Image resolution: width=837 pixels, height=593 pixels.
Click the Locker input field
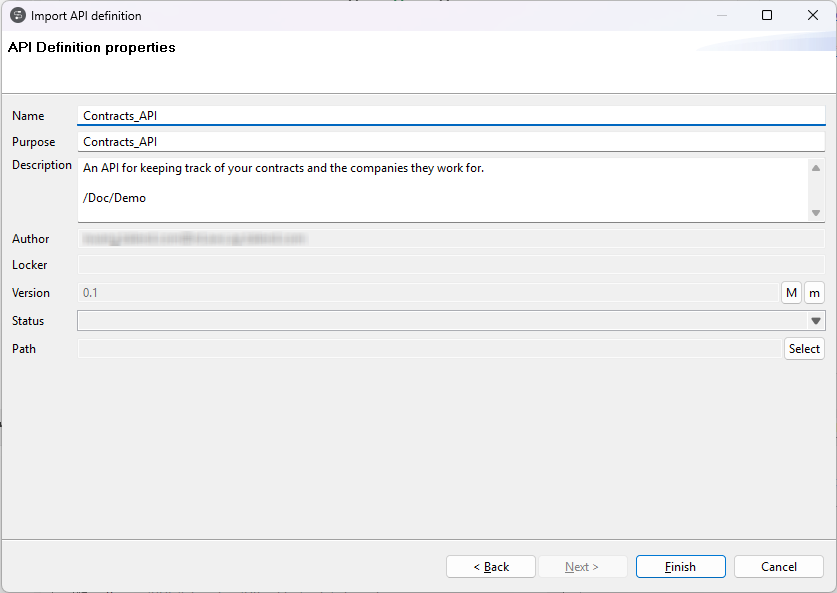[400, 264]
